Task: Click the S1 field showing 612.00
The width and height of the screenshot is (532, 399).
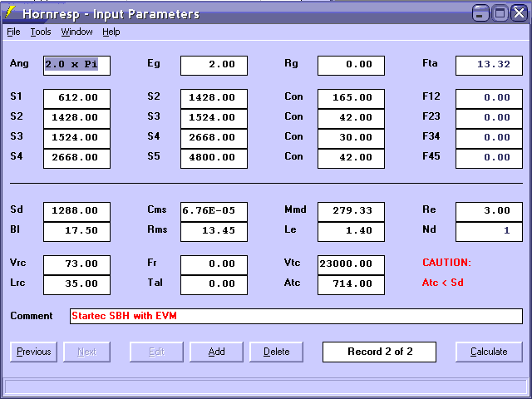Action: click(x=76, y=99)
